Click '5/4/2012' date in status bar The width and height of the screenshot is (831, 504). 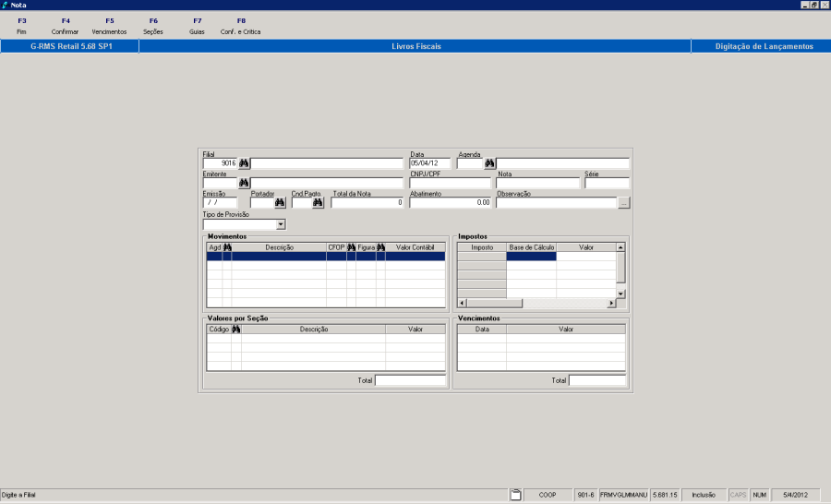click(x=795, y=495)
